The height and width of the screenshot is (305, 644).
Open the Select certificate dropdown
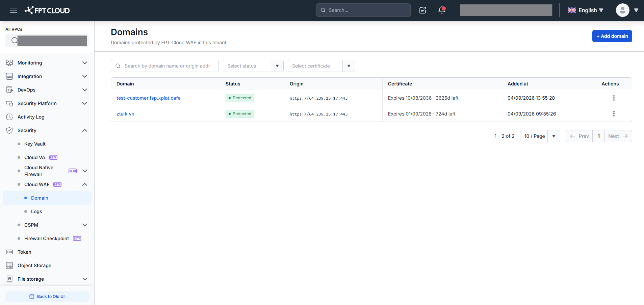321,66
